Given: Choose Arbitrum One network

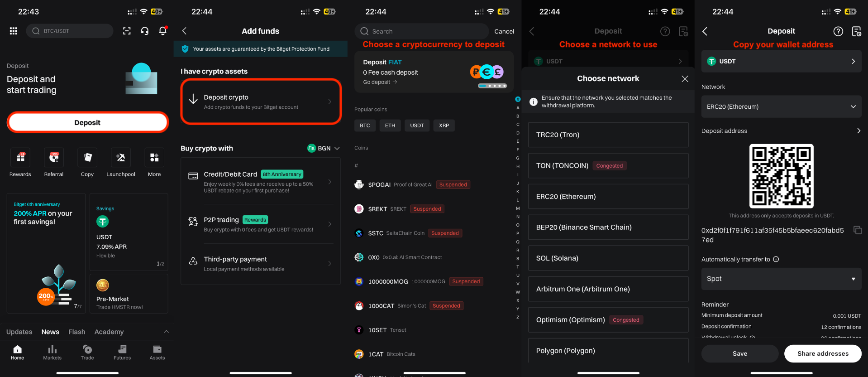Looking at the screenshot, I should point(608,289).
